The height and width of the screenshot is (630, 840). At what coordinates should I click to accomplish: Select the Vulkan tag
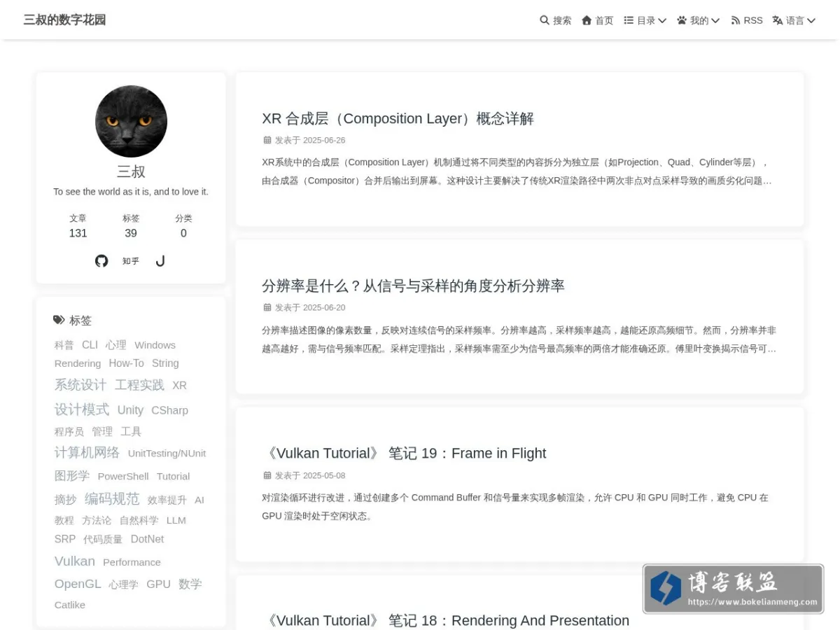(74, 561)
